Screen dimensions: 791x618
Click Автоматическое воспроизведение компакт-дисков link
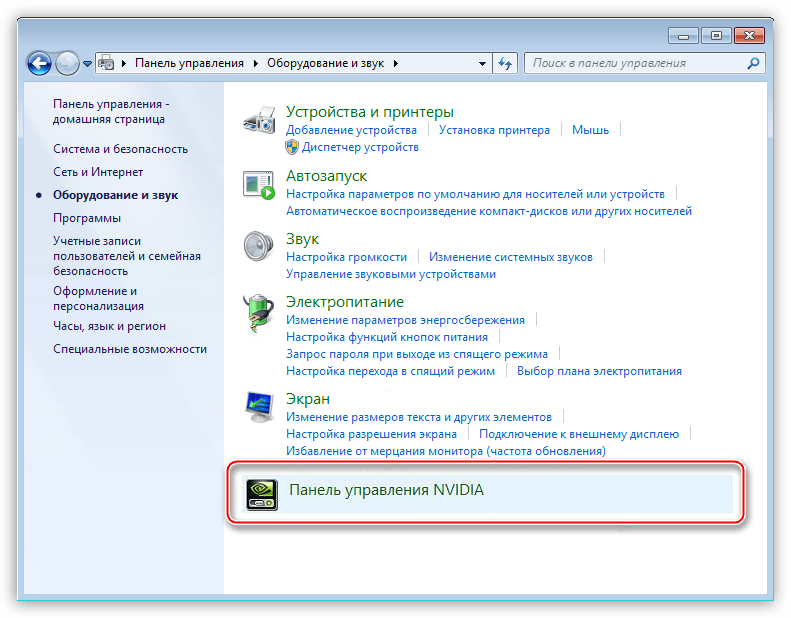pyautogui.click(x=489, y=211)
